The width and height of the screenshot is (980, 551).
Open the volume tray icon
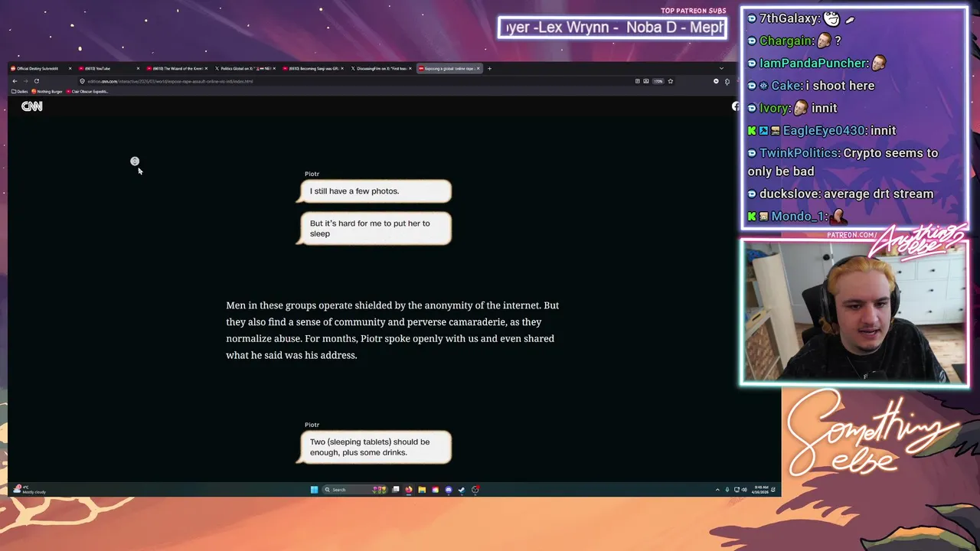pos(744,490)
